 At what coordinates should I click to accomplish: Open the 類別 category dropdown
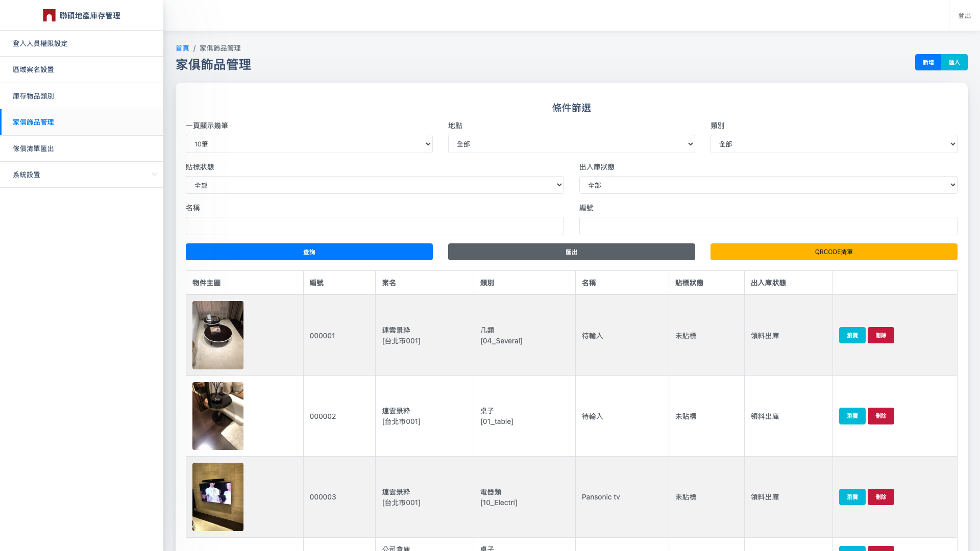834,144
